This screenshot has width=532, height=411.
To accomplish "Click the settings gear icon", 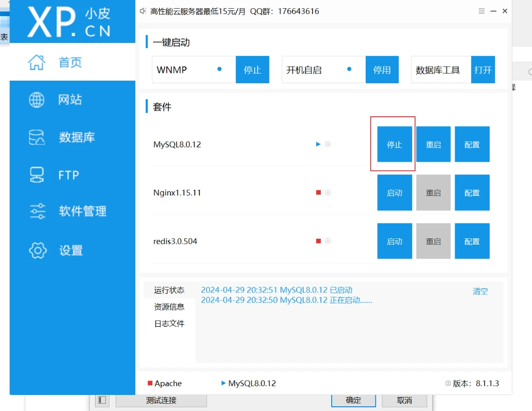I will coord(38,250).
